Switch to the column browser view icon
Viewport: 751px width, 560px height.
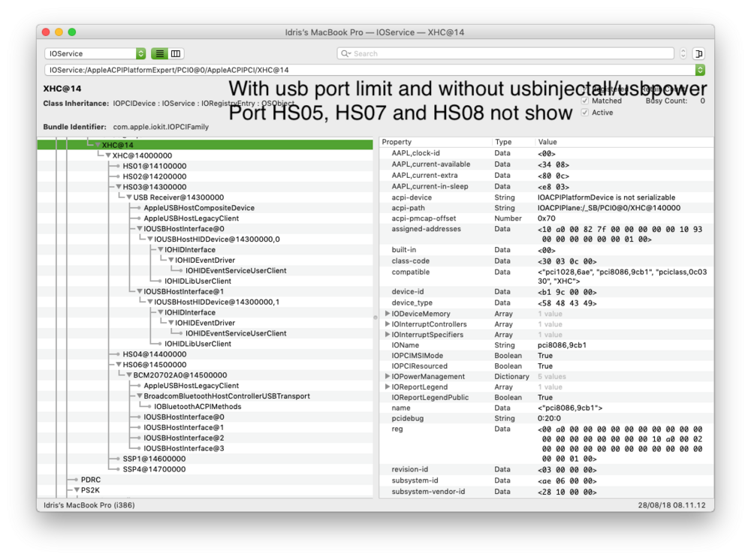(176, 54)
